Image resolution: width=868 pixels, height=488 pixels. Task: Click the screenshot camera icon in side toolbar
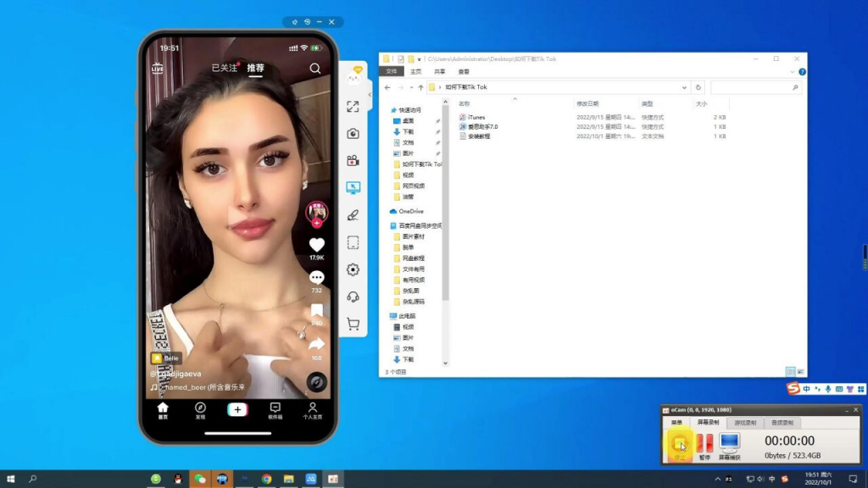pyautogui.click(x=353, y=134)
